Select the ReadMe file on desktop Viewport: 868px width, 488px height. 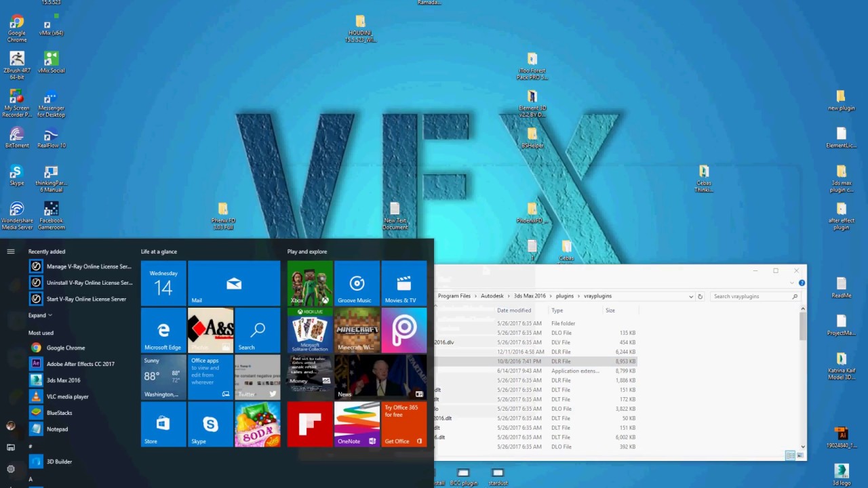(x=842, y=287)
